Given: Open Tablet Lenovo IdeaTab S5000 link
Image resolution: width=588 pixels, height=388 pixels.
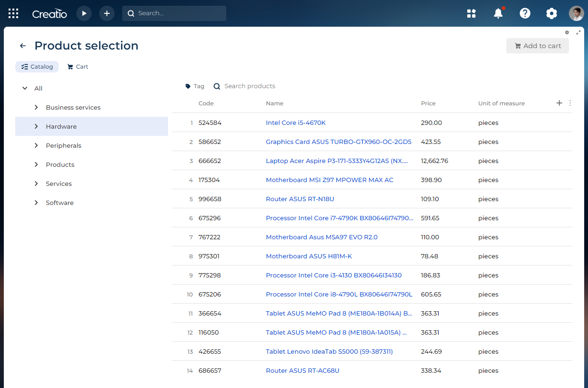Looking at the screenshot, I should 329,351.
